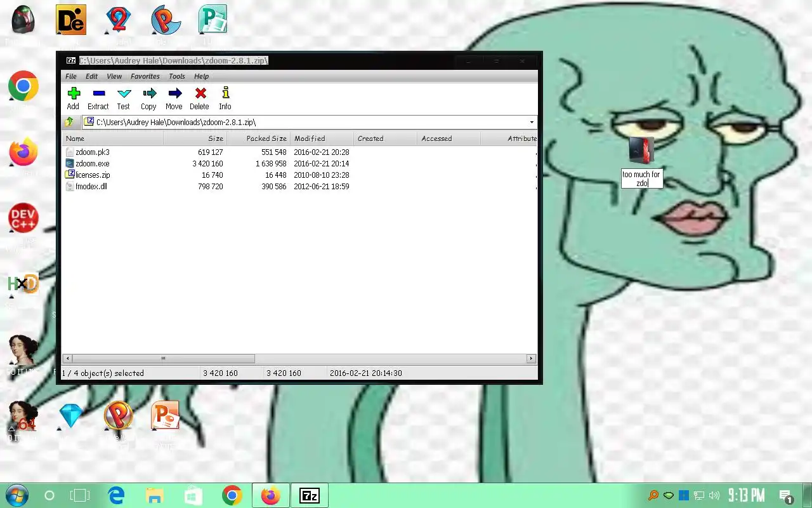Switch to Chrome on the taskbar
Image resolution: width=812 pixels, height=508 pixels.
click(x=232, y=495)
